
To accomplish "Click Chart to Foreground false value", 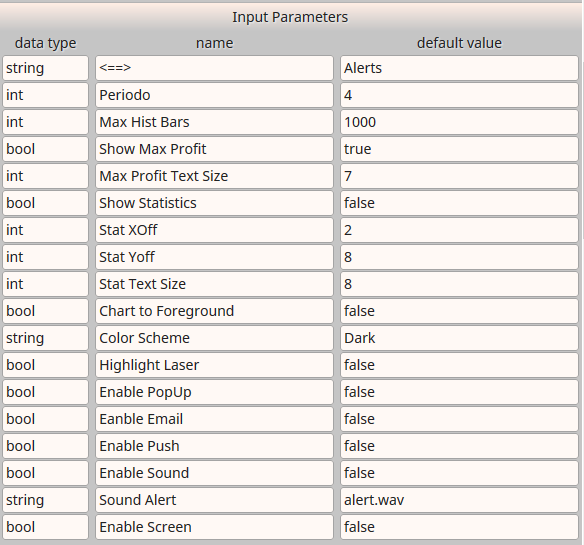I will click(459, 311).
